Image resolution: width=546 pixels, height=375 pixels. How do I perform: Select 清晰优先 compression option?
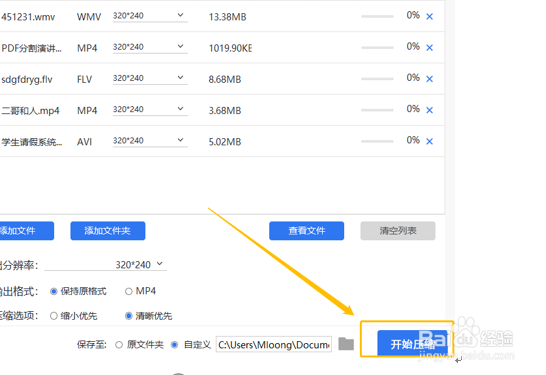pyautogui.click(x=128, y=316)
